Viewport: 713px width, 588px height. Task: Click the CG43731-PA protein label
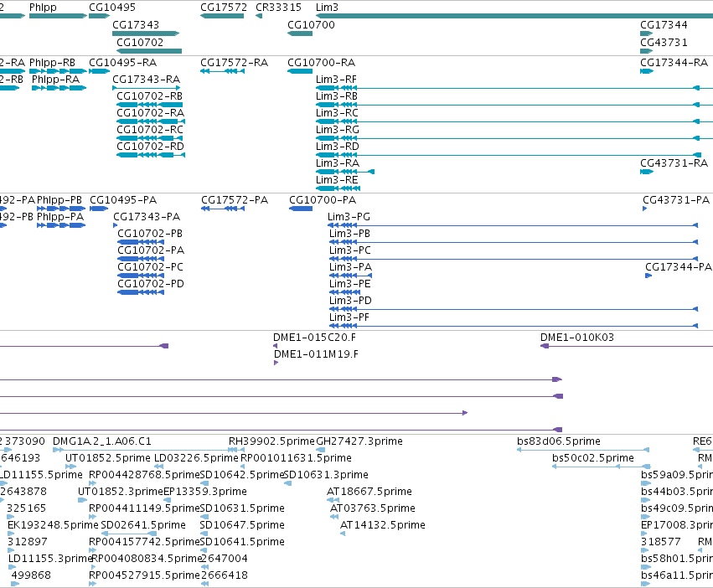click(675, 200)
